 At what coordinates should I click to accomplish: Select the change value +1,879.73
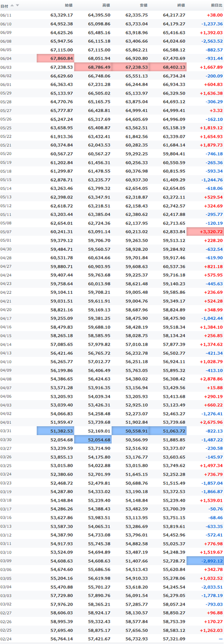[x=211, y=145]
